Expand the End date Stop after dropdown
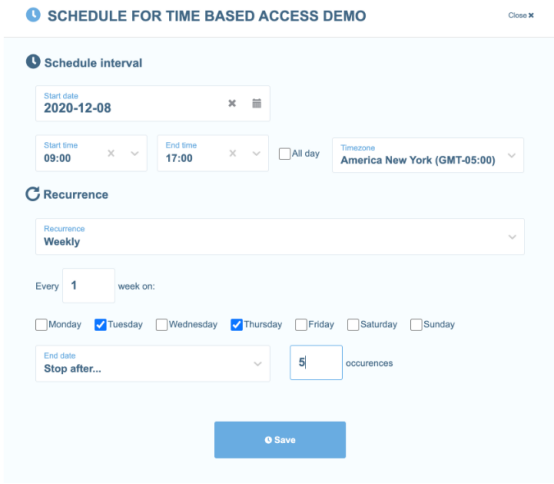The width and height of the screenshot is (554, 484). (x=153, y=364)
